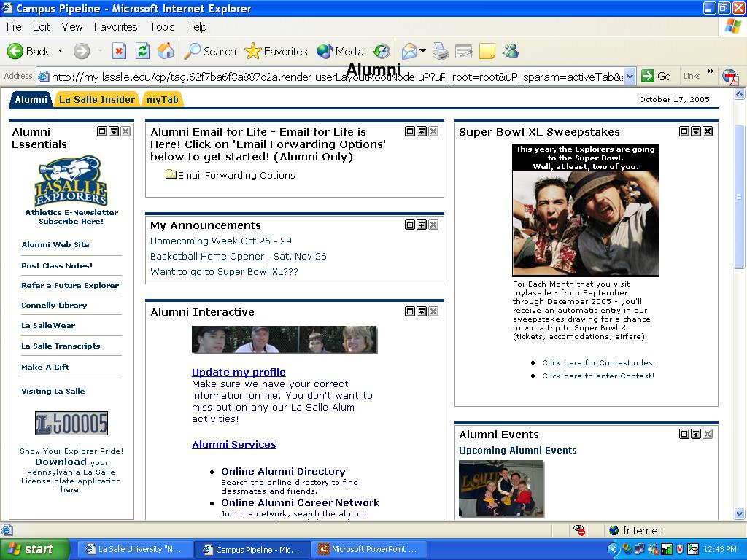Open the Search pane from the toolbar
The image size is (747, 560).
pyautogui.click(x=210, y=51)
